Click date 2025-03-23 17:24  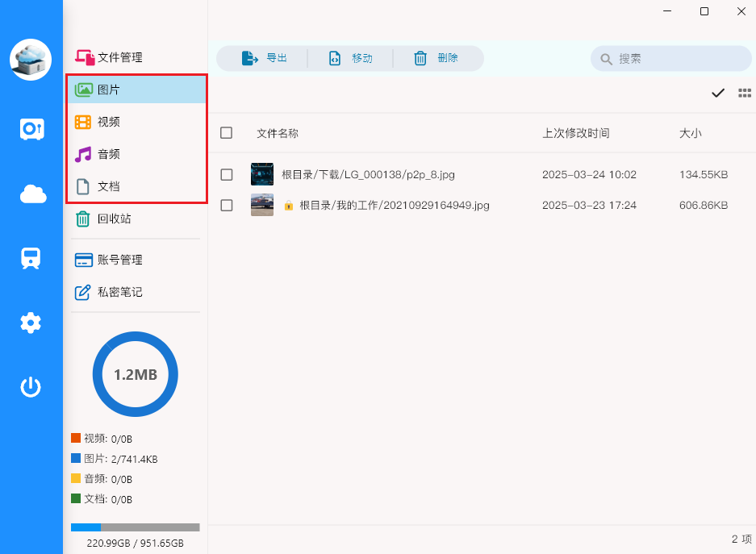589,205
